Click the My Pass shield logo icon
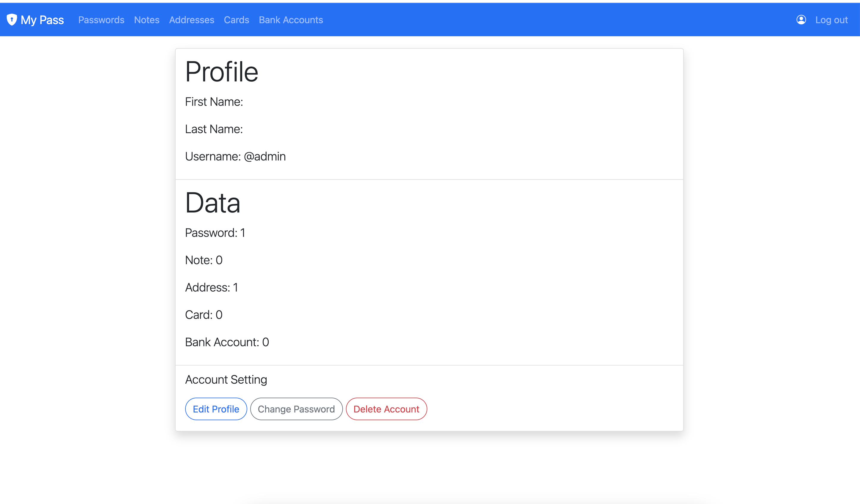860x504 pixels. [x=12, y=19]
